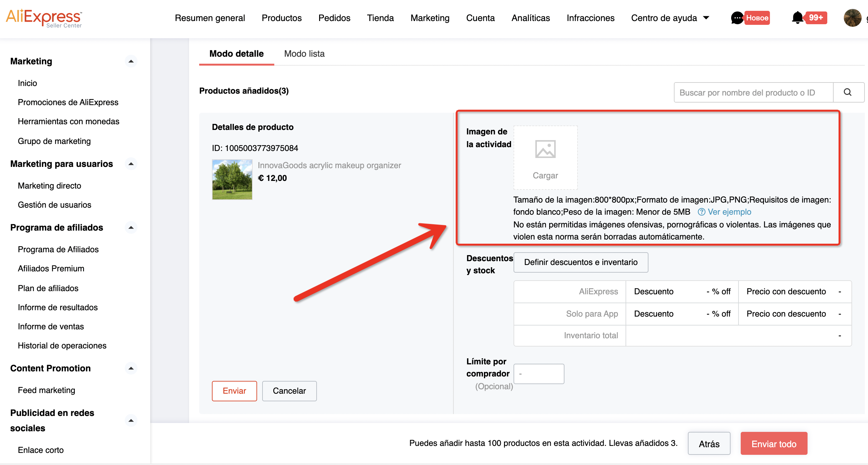The height and width of the screenshot is (465, 868).
Task: Click Definir descuentos e inventario button
Action: point(580,262)
